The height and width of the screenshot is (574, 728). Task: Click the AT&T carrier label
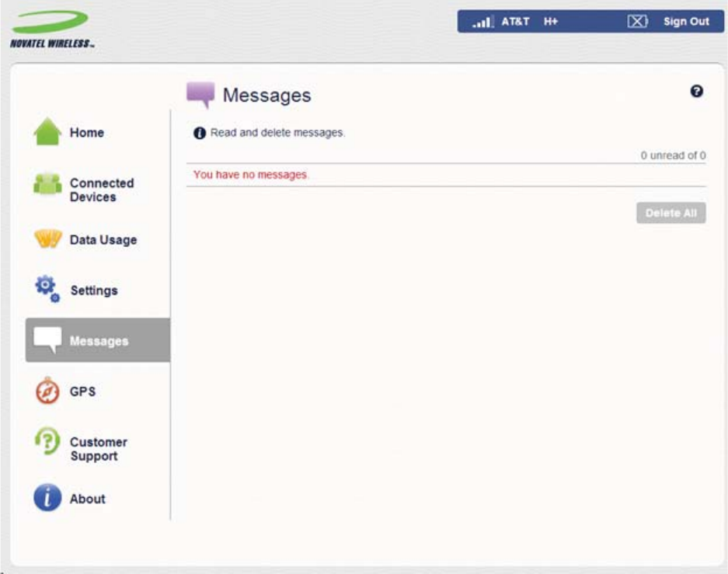point(515,21)
